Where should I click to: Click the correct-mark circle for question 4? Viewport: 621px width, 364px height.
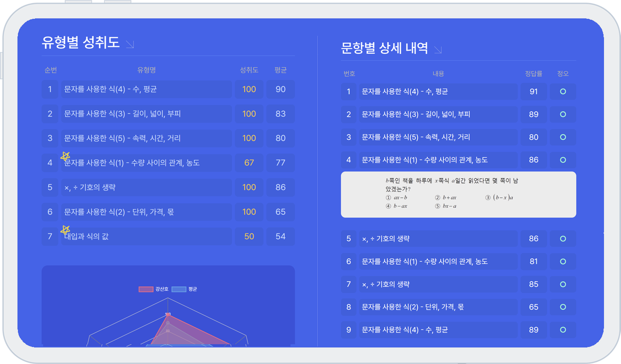click(563, 160)
